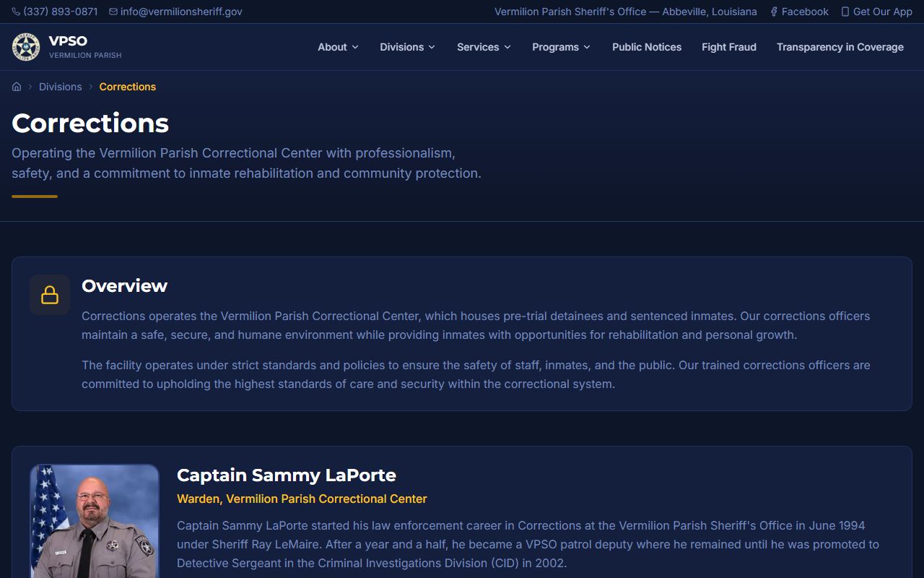This screenshot has height=578, width=924.
Task: Click the VPSO Vermilion Parish site title
Action: click(x=85, y=47)
